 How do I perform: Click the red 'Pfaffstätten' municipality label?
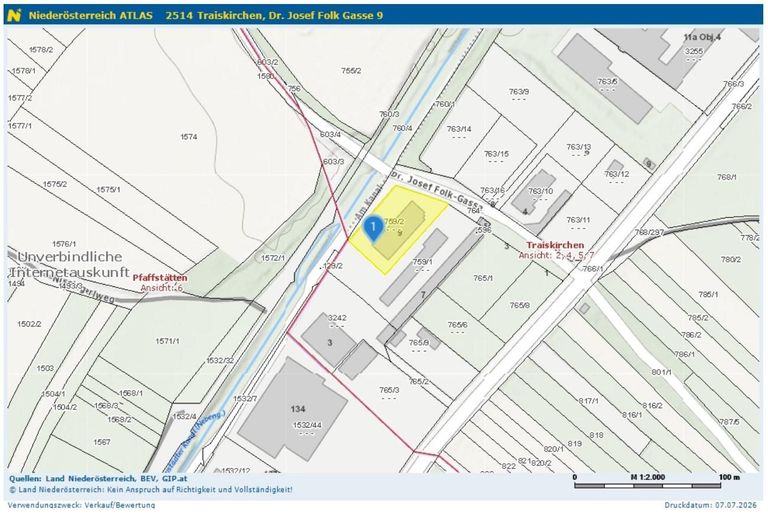click(x=160, y=278)
